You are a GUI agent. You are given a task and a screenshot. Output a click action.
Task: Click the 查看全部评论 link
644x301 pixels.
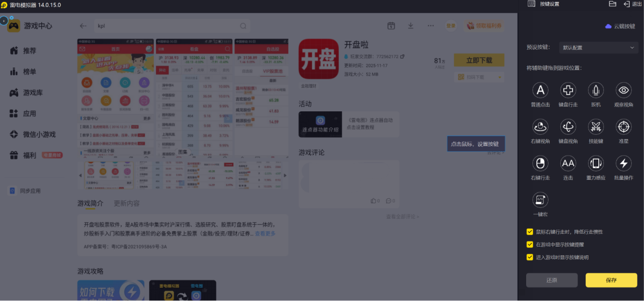click(403, 217)
